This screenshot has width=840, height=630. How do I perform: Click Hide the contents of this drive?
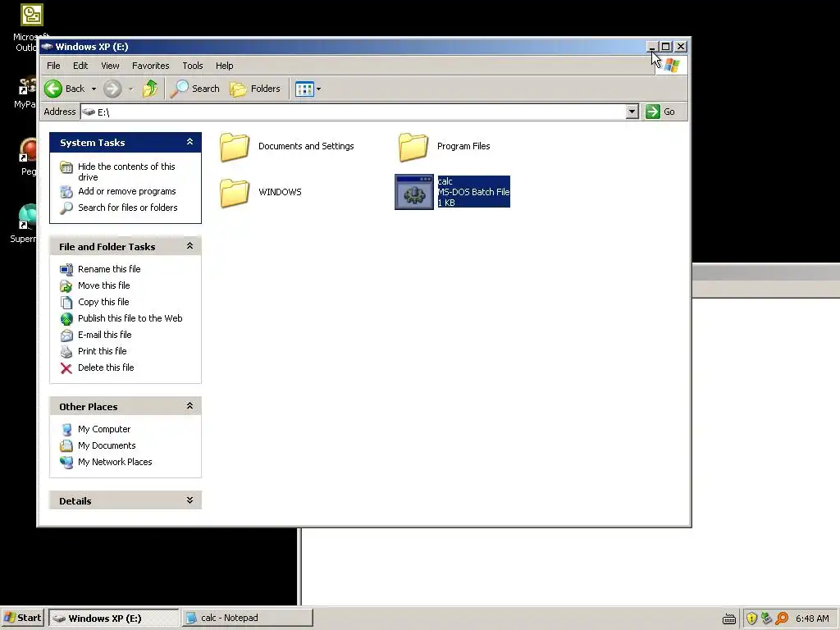click(x=126, y=171)
